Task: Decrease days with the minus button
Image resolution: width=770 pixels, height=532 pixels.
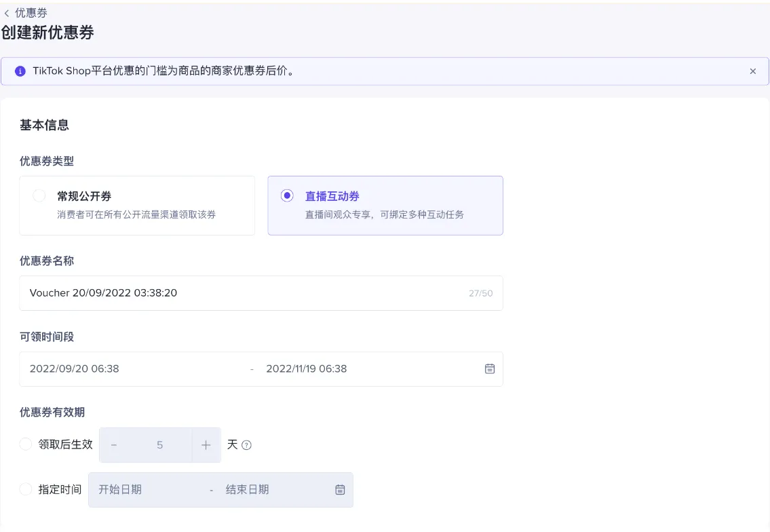Action: pyautogui.click(x=114, y=445)
